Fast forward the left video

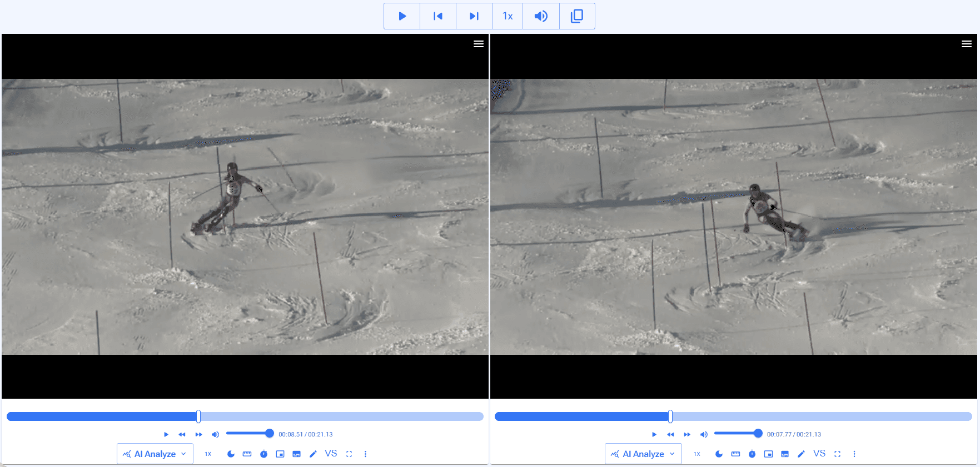point(198,434)
